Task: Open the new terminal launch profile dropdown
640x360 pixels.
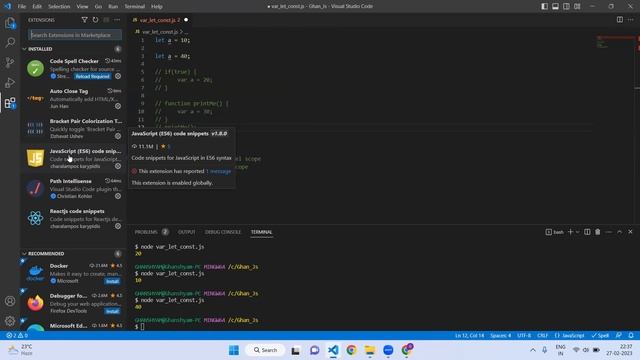Action: (x=578, y=232)
